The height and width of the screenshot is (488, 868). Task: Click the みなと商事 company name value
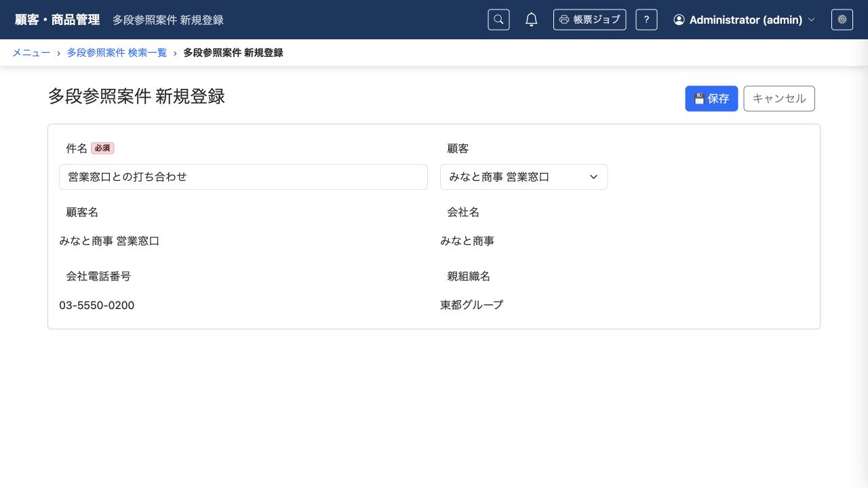pos(467,241)
